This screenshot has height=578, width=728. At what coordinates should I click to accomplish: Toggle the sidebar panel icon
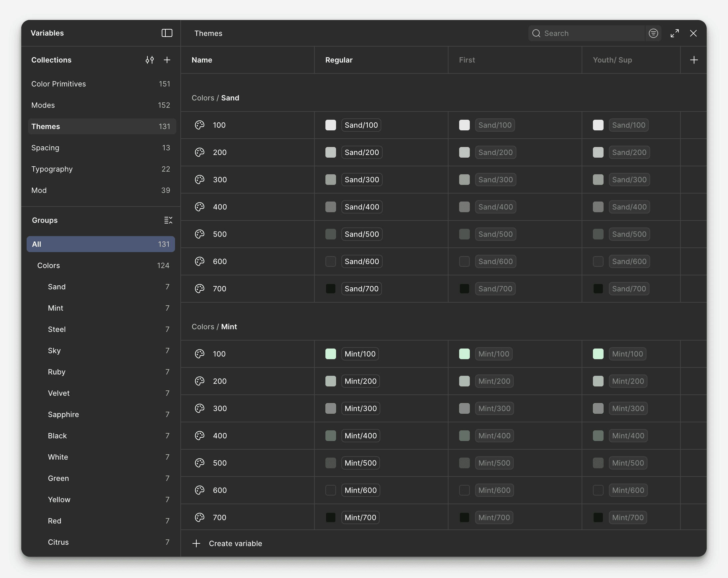(x=167, y=33)
